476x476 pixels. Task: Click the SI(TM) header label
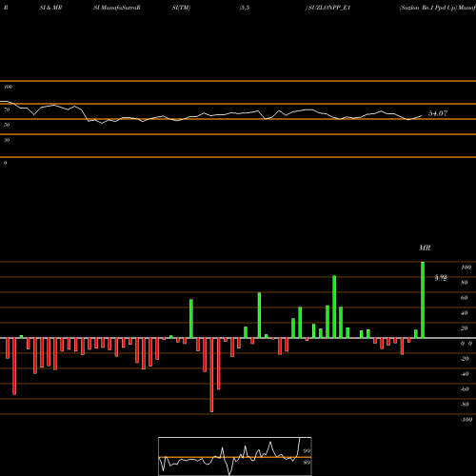click(181, 8)
